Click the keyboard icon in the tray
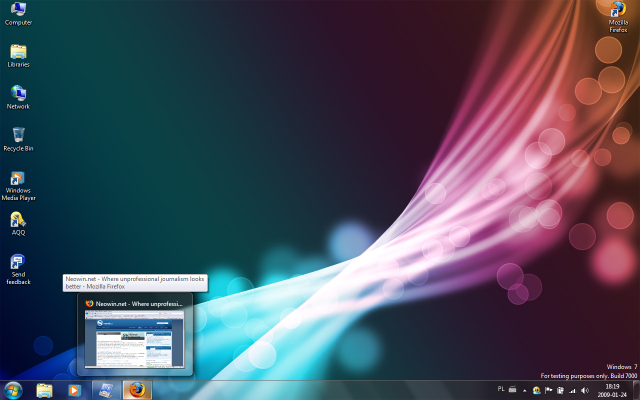This screenshot has width=640, height=400. (x=512, y=389)
